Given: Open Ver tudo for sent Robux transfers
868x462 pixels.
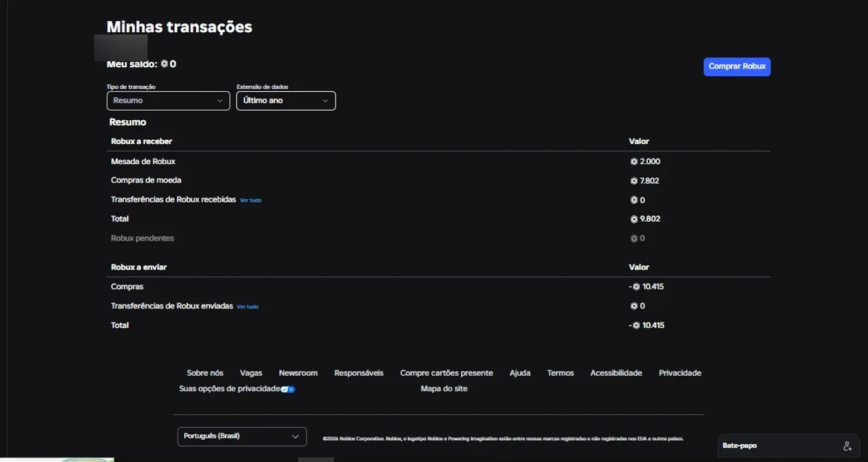Looking at the screenshot, I should [248, 307].
